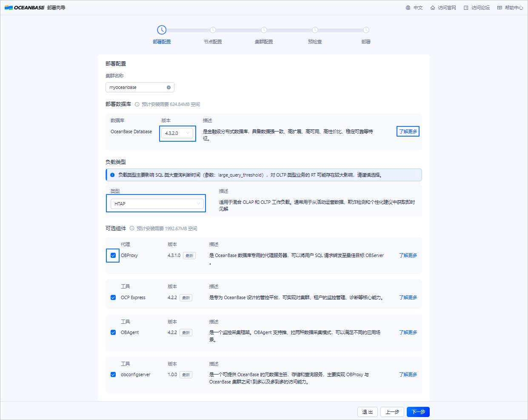Click the 最新 tag for obconfigserver
This screenshot has height=420, width=528.
coord(186,375)
